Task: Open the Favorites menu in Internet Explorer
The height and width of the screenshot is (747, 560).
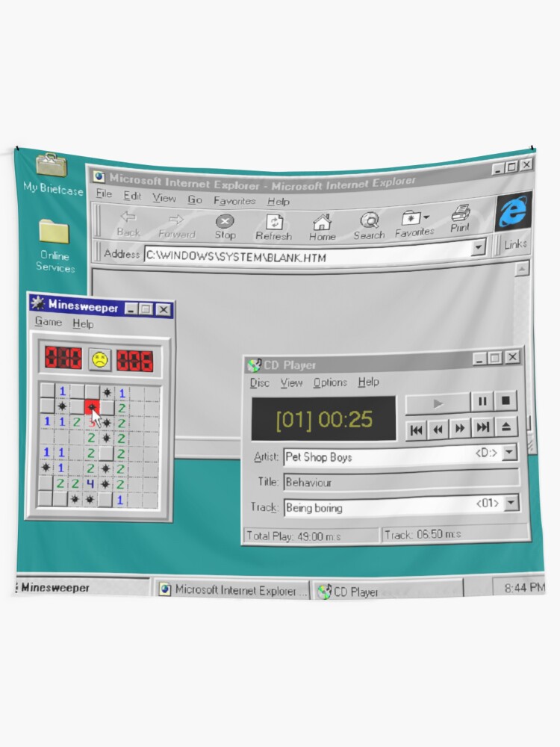Action: coord(234,201)
